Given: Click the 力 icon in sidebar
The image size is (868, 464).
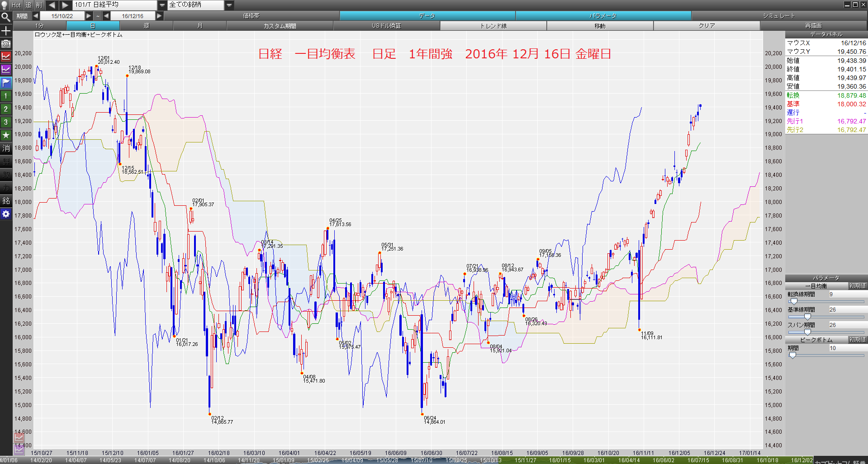Looking at the screenshot, I should tap(6, 188).
